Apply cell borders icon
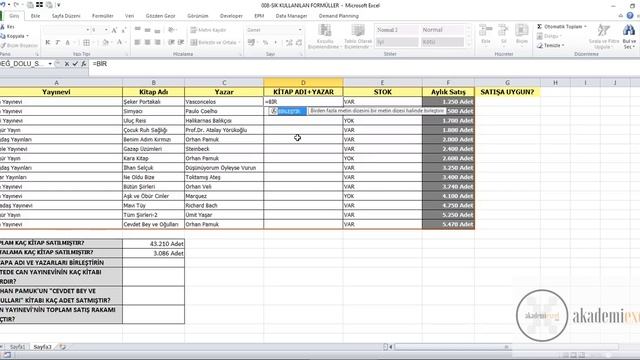The height and width of the screenshot is (360, 640). pyautogui.click(x=87, y=42)
